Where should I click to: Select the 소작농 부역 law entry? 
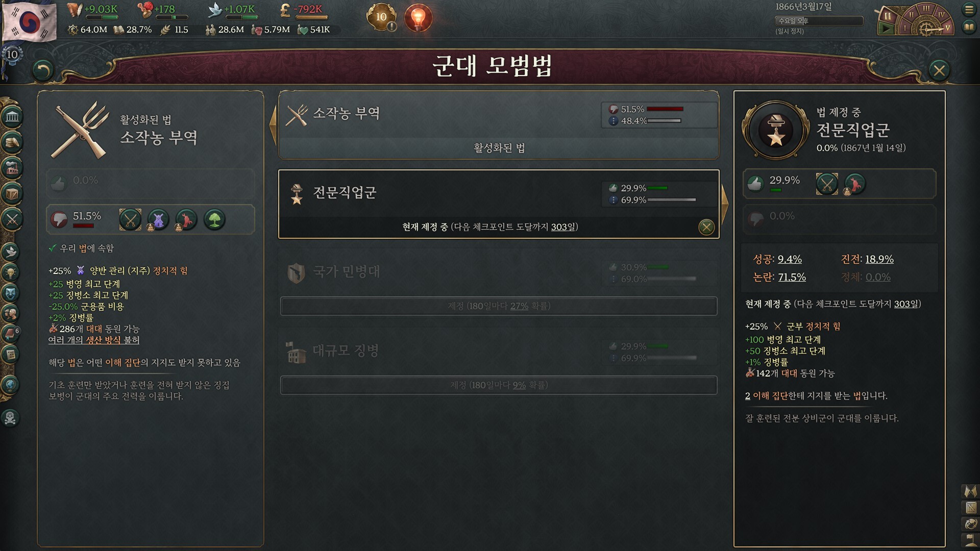pyautogui.click(x=499, y=125)
